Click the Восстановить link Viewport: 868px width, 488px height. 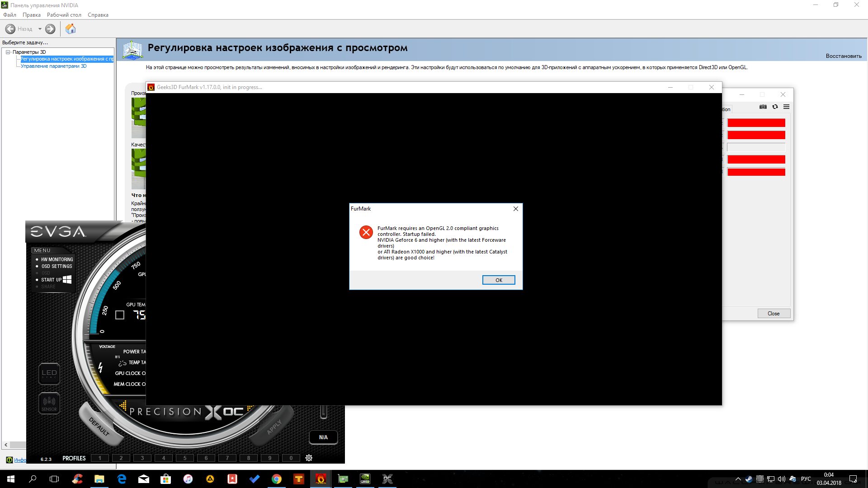[844, 56]
